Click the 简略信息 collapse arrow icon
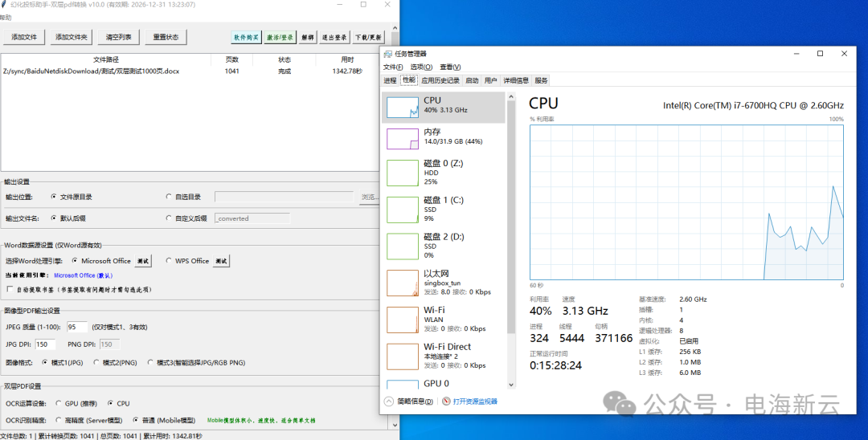The width and height of the screenshot is (868, 440). click(x=389, y=401)
